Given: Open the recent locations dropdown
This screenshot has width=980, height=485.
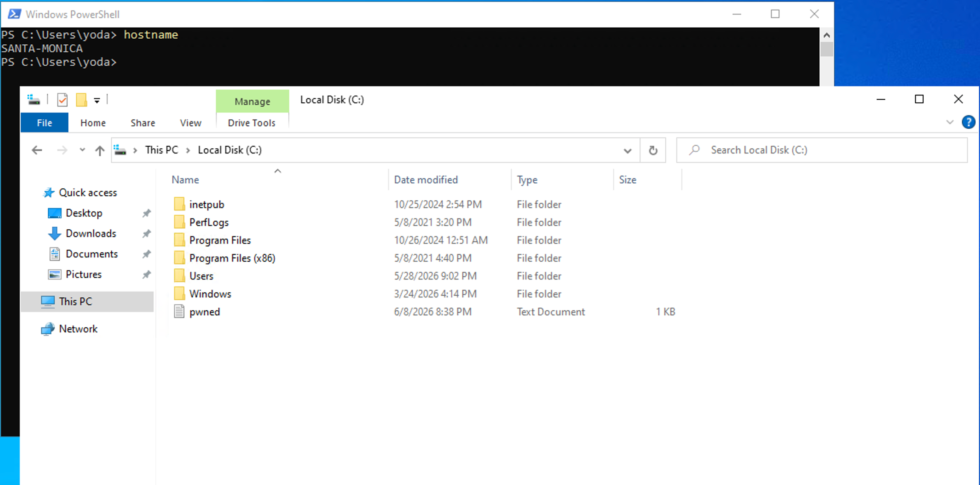Looking at the screenshot, I should tap(82, 150).
